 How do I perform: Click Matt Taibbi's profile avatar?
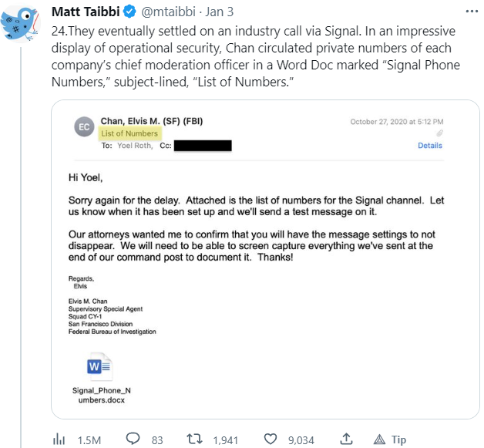click(22, 24)
